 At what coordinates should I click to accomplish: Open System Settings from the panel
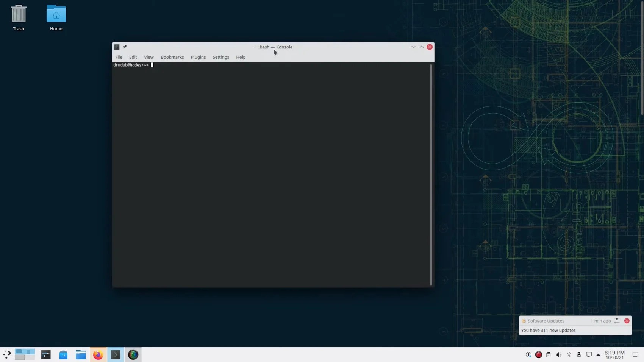tap(46, 355)
